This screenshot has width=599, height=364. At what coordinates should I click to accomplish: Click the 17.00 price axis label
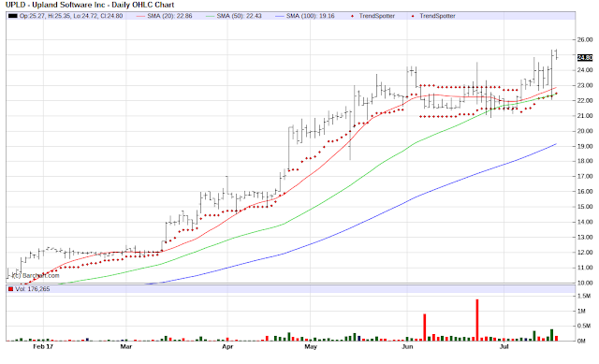point(585,177)
